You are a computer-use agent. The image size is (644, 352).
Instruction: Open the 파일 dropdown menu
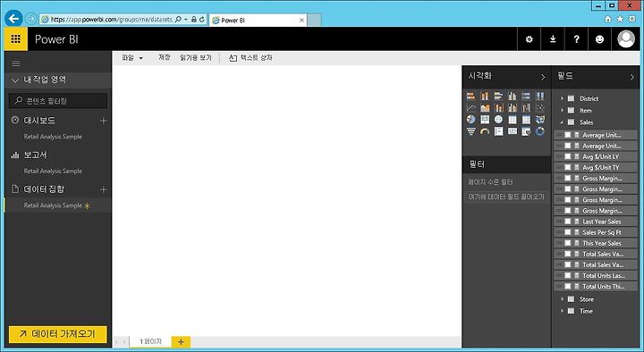(x=132, y=58)
